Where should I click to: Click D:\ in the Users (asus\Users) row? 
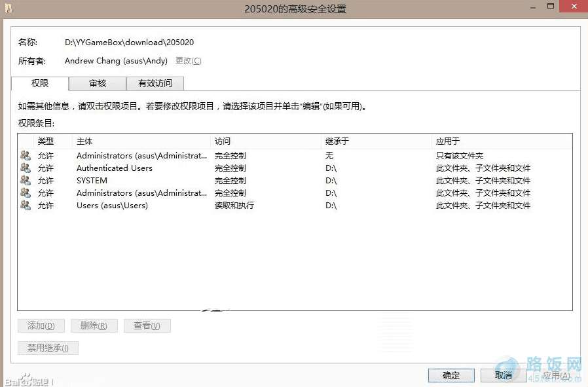pyautogui.click(x=331, y=205)
